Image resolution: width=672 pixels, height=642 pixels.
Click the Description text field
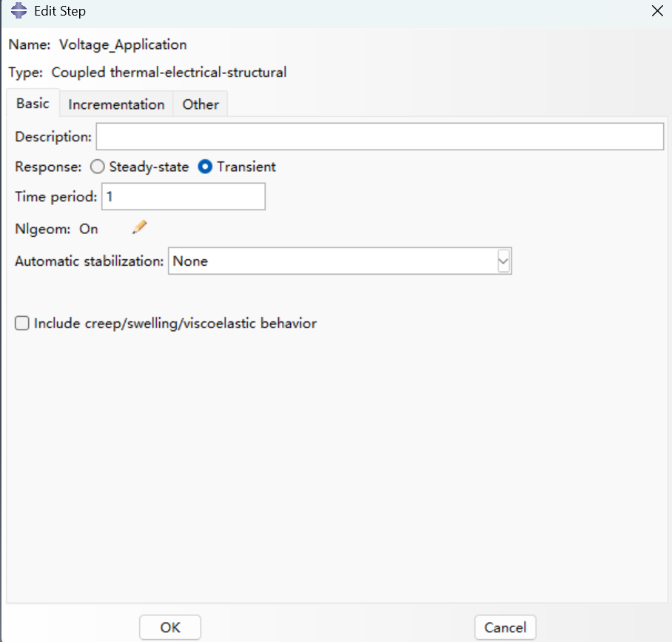[380, 137]
